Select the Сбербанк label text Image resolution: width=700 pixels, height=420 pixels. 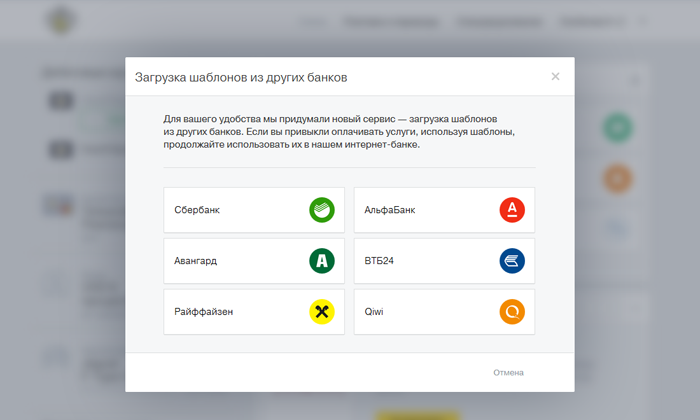click(x=197, y=210)
